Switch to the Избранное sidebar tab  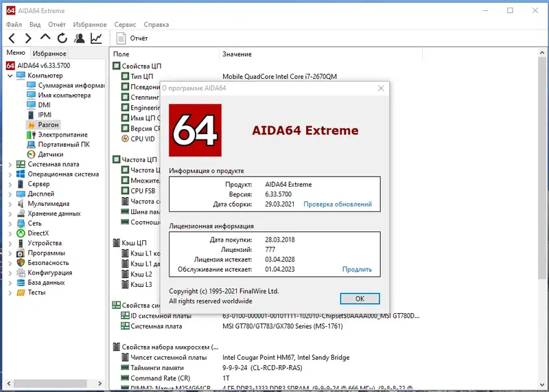tap(49, 54)
